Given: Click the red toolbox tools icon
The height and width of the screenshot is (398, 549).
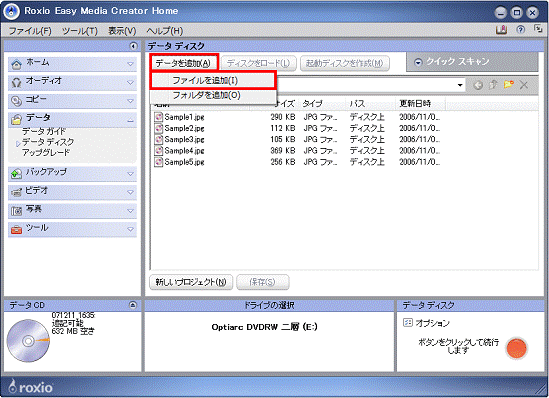Looking at the screenshot, I should (16, 230).
